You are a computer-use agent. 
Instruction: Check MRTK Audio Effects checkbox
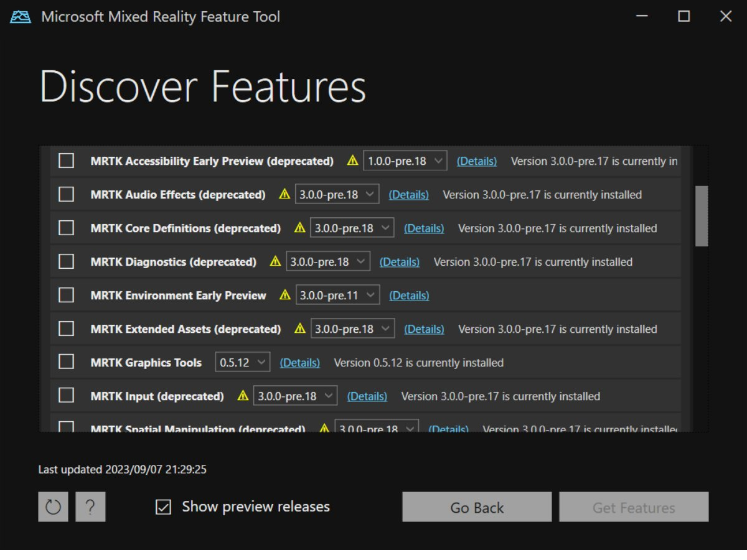[66, 194]
